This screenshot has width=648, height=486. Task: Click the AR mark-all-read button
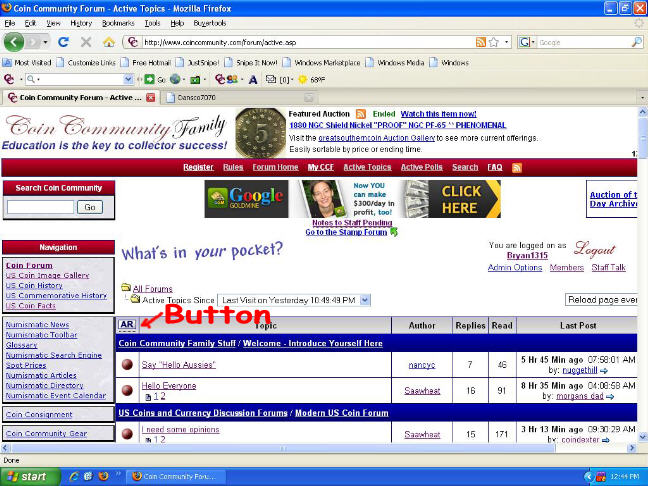[x=127, y=324]
